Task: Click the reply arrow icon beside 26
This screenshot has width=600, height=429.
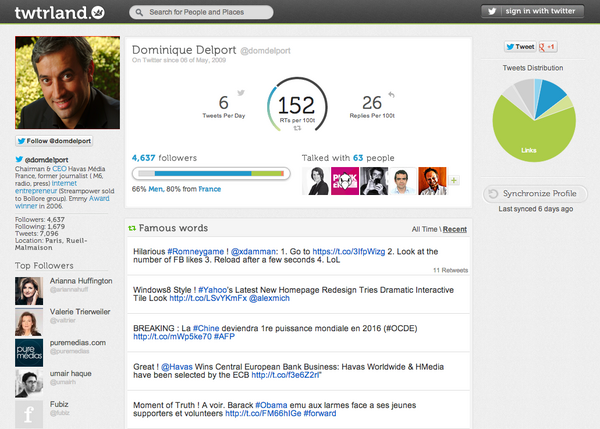Action: coord(391,94)
